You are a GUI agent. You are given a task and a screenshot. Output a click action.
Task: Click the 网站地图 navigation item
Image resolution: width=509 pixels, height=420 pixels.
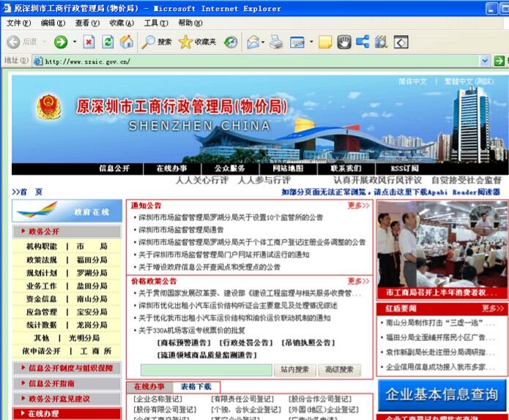coord(288,168)
